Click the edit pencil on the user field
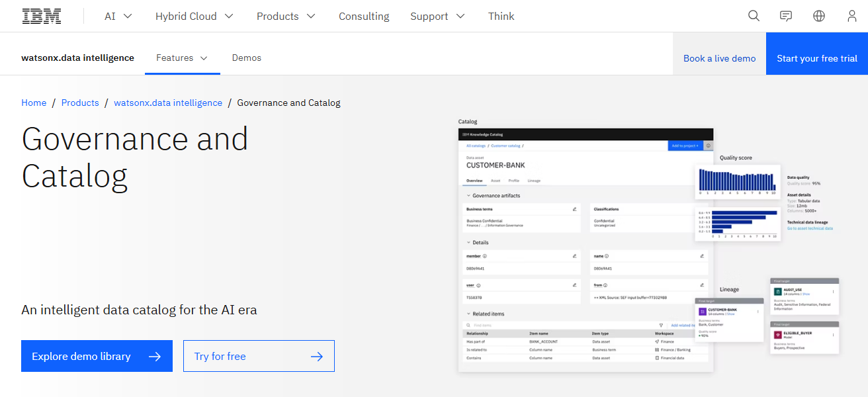The image size is (868, 397). [x=575, y=285]
